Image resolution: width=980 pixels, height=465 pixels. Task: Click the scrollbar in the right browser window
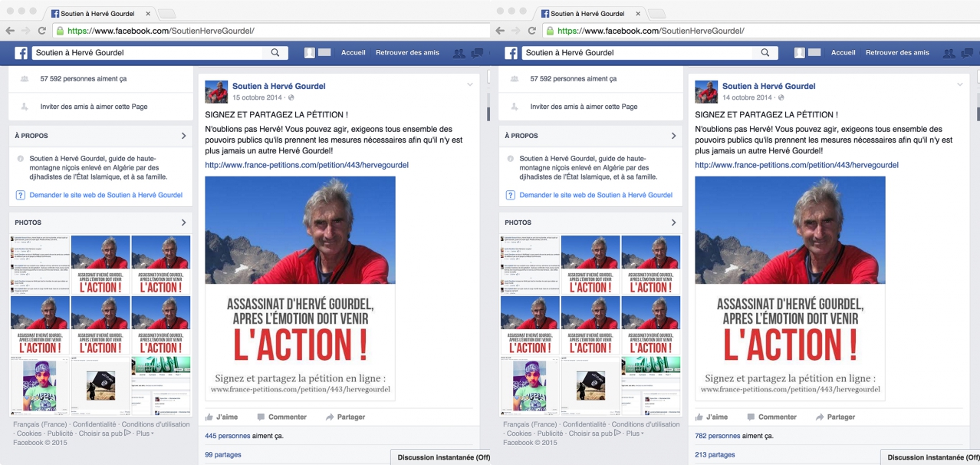tap(977, 115)
